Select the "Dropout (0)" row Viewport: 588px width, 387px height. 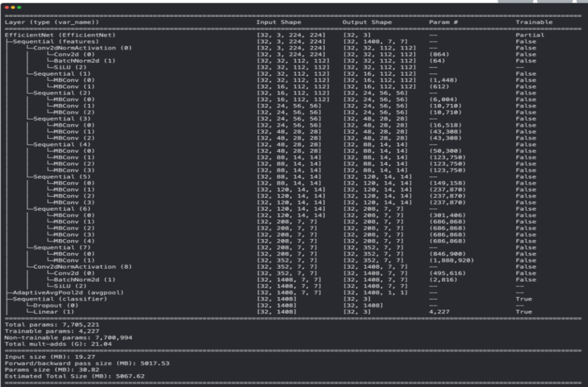click(x=275, y=305)
